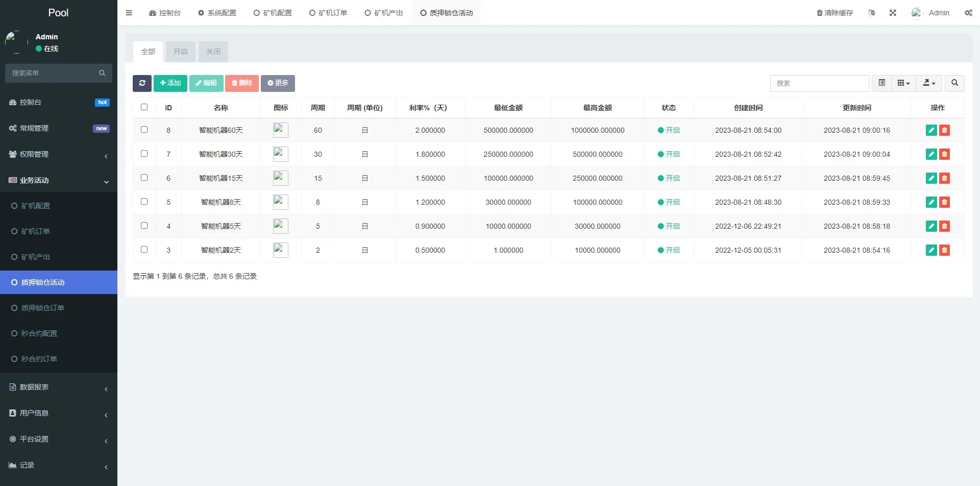
Task: Tick the select-all checkbox in table header
Action: click(x=144, y=107)
